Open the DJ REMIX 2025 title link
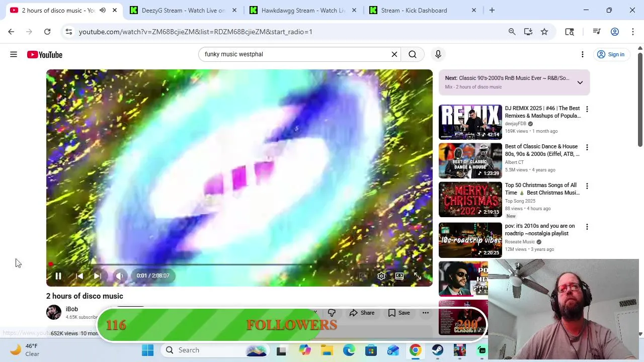 (x=543, y=112)
